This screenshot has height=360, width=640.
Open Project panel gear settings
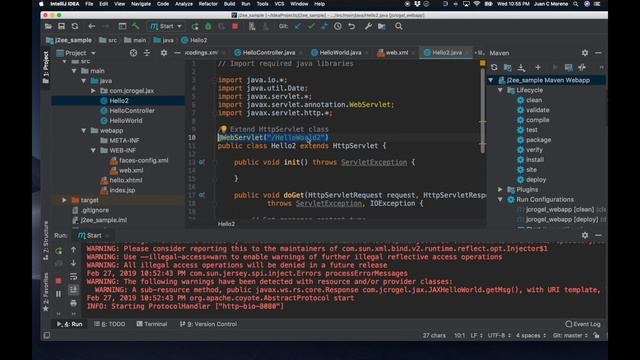pos(164,53)
